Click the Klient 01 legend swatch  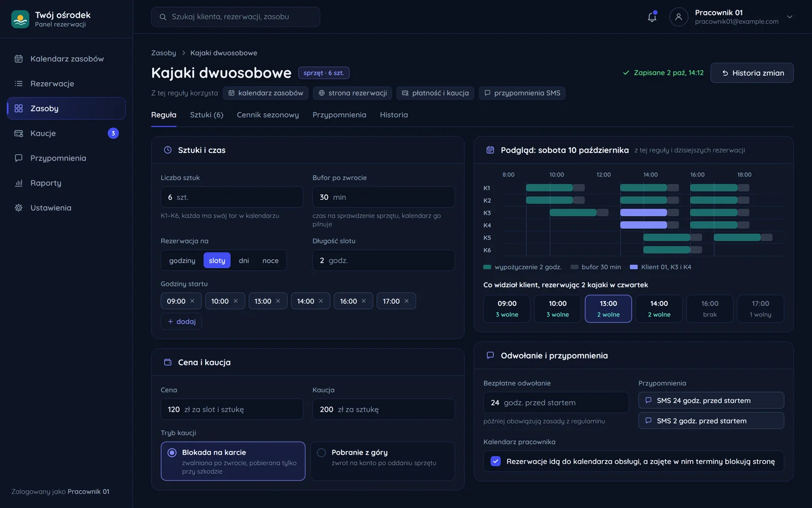[x=633, y=267]
